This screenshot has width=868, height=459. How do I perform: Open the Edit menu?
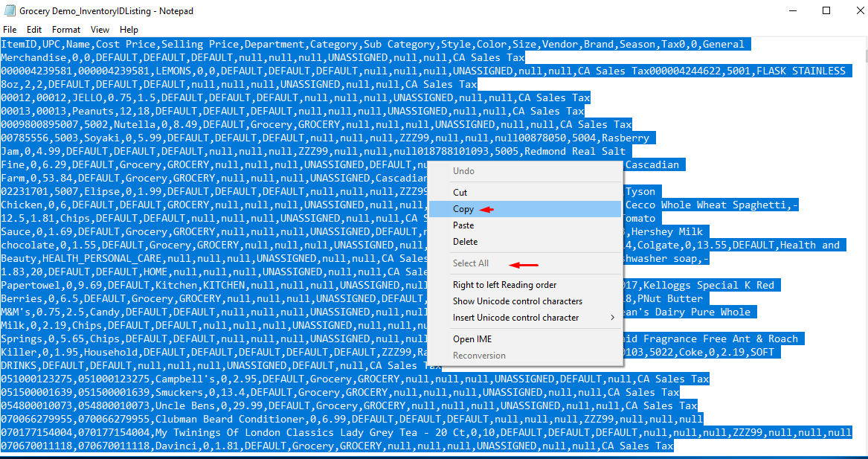tap(34, 29)
